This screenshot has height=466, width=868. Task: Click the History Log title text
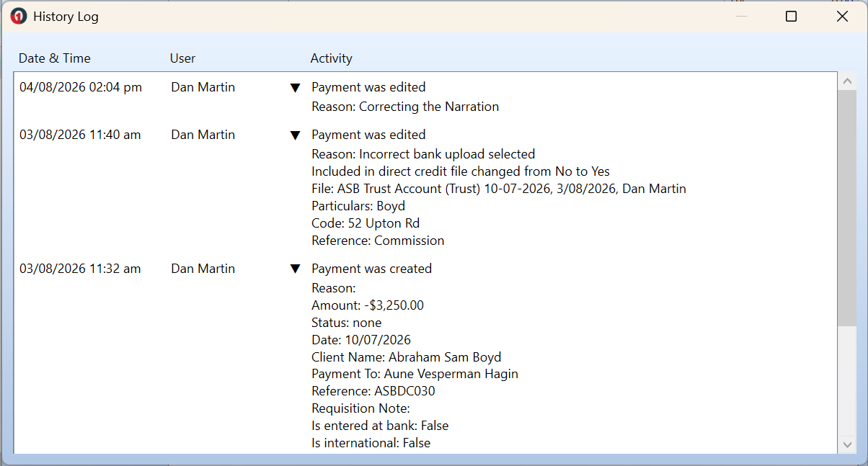[x=66, y=17]
